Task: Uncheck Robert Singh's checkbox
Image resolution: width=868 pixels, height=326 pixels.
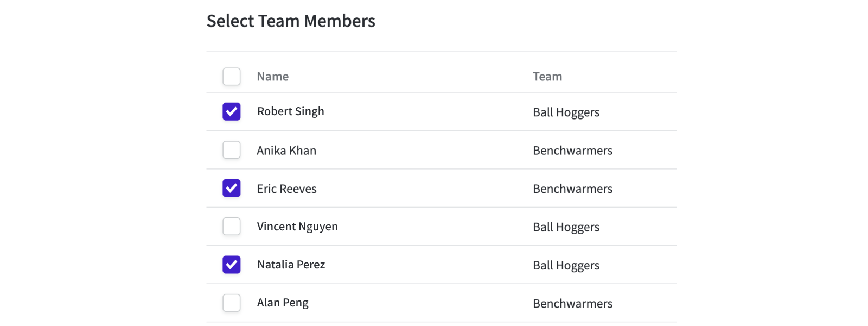Action: click(x=232, y=111)
